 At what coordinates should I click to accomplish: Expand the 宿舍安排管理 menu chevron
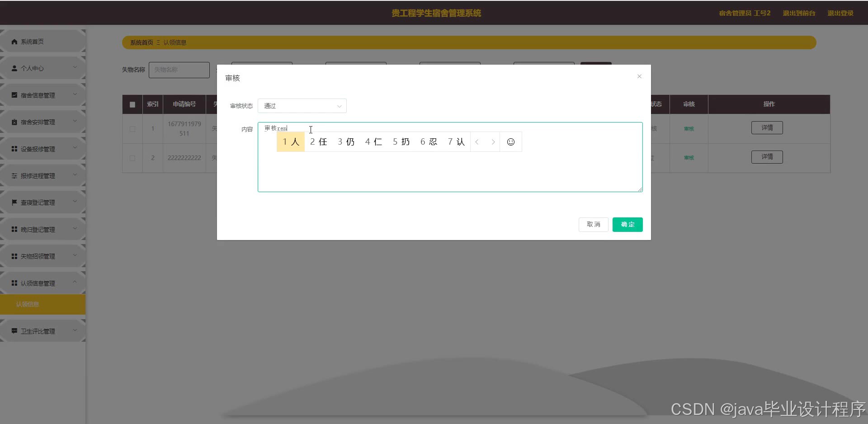pyautogui.click(x=75, y=121)
